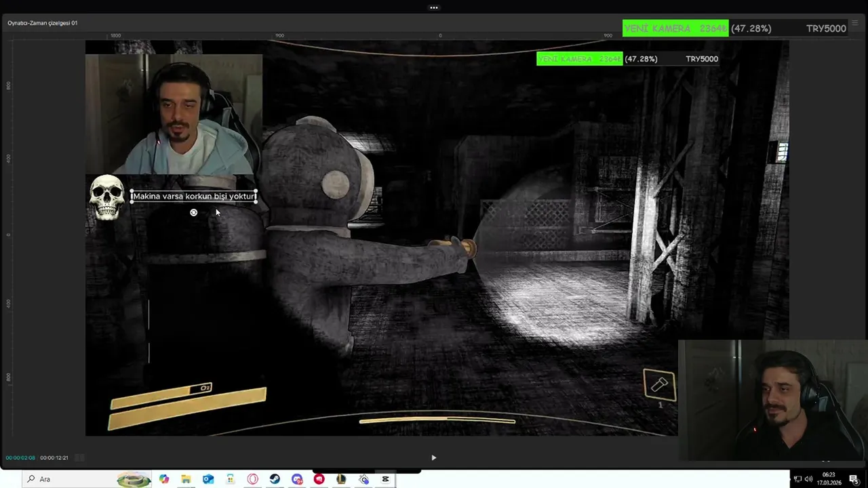868x488 pixels.
Task: Open File Explorer from the taskbar
Action: (x=186, y=479)
